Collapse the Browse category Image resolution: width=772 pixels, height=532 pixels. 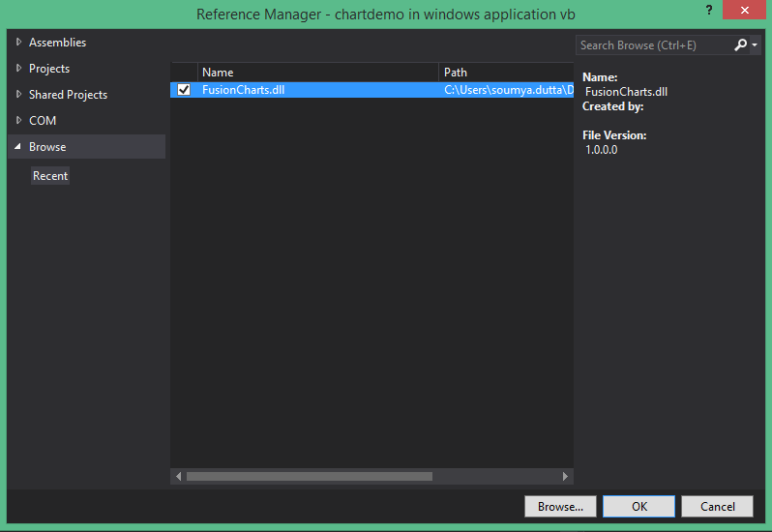(x=19, y=147)
